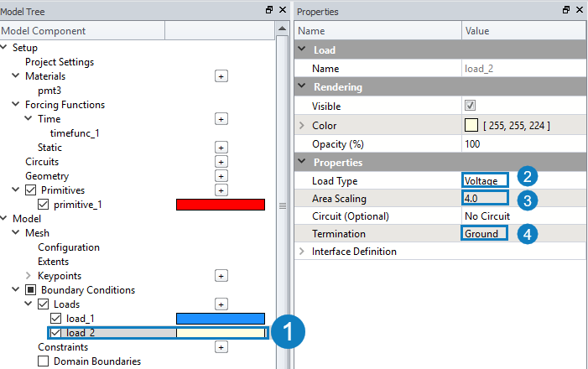Click the Value column header

[523, 31]
